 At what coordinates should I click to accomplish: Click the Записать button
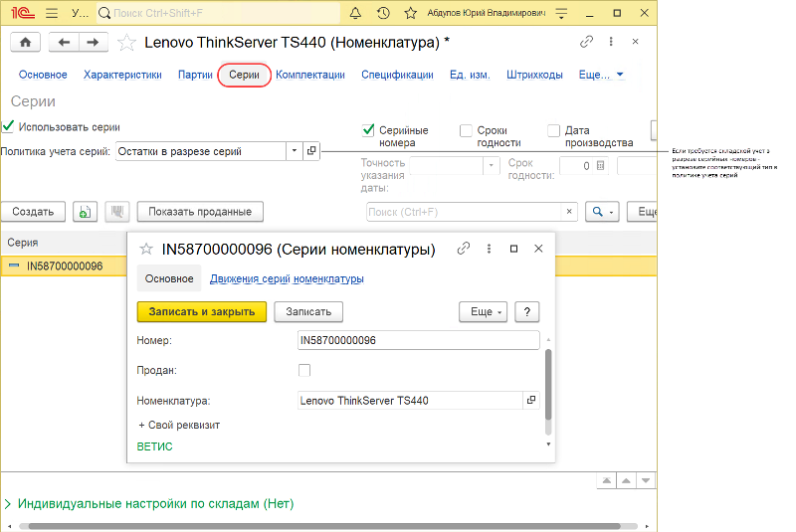coord(308,311)
